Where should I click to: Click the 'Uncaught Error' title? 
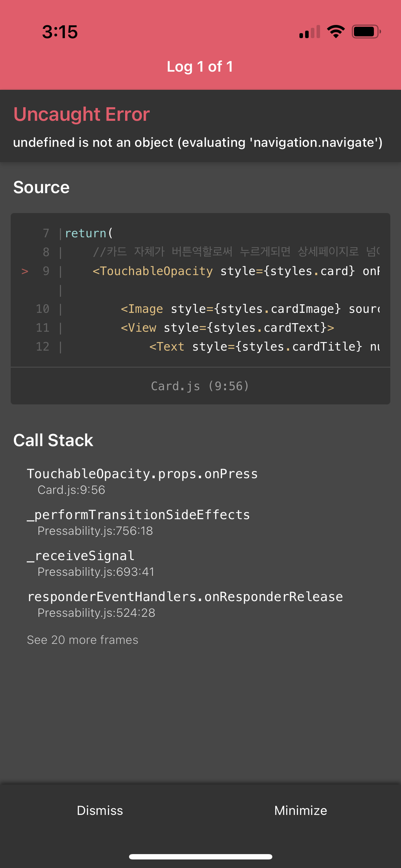pos(81,114)
